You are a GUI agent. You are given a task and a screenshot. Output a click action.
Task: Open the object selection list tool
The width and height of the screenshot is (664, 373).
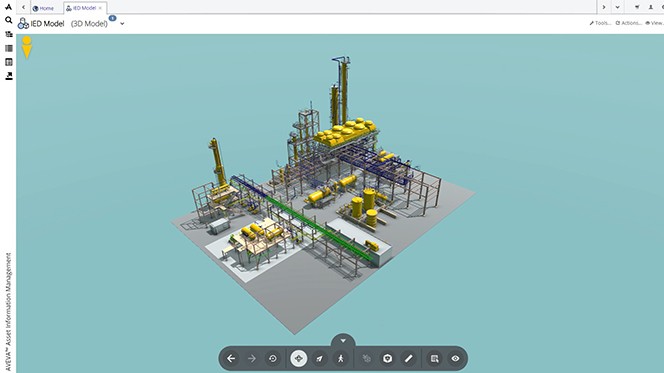pos(434,359)
